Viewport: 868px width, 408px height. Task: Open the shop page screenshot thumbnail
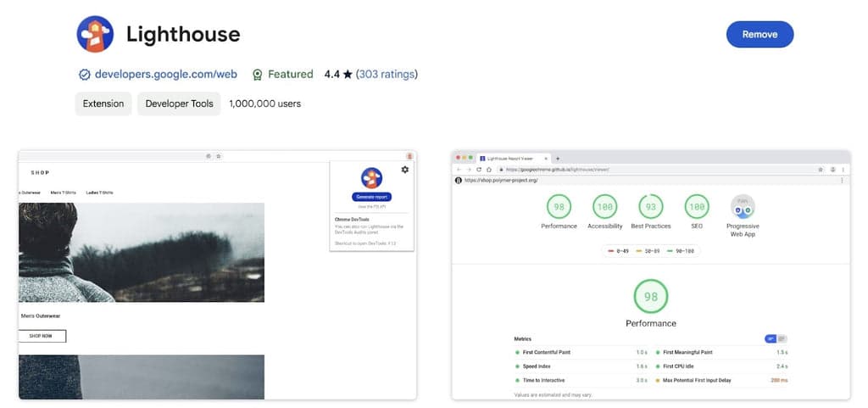pos(218,275)
